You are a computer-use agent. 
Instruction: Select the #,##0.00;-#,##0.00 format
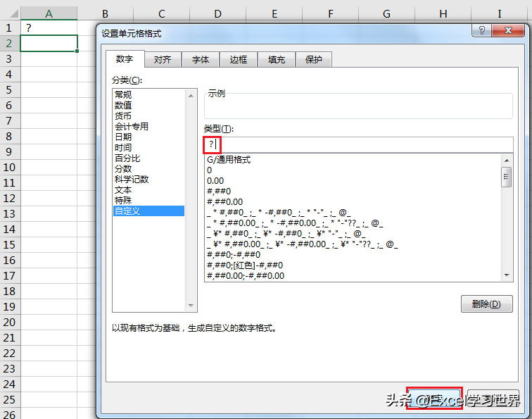353,276
